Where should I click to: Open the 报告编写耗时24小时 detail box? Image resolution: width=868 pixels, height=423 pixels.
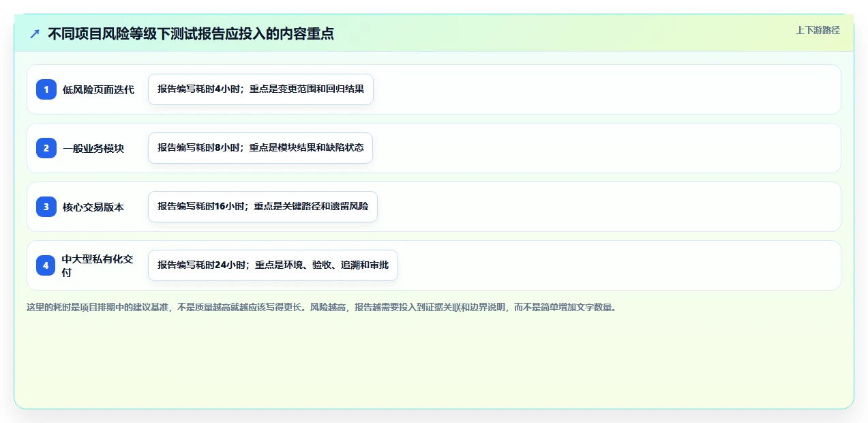(273, 265)
